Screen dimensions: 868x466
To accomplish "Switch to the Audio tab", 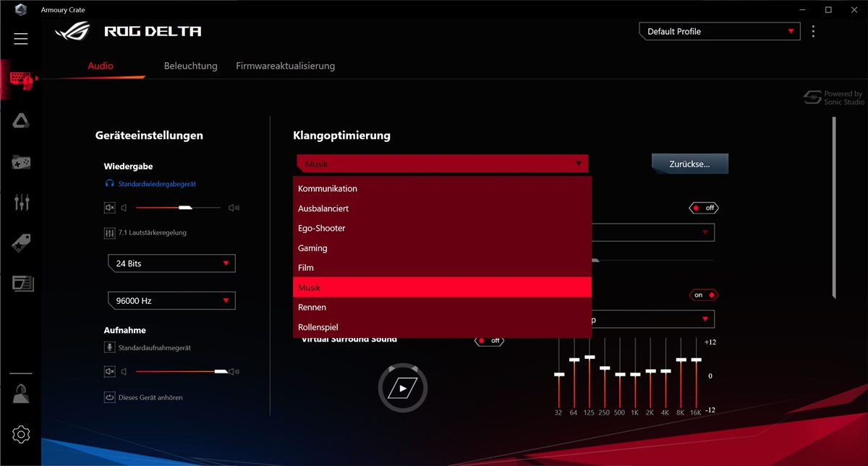I will 101,66.
